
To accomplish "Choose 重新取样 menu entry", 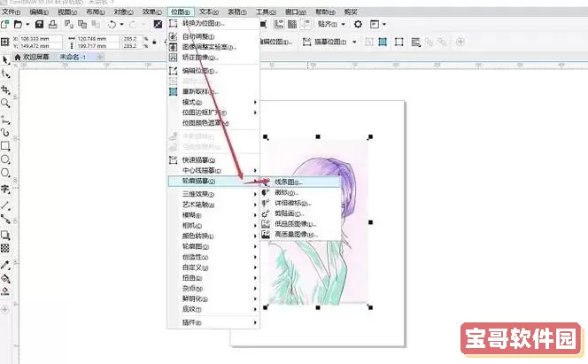I will (x=213, y=91).
